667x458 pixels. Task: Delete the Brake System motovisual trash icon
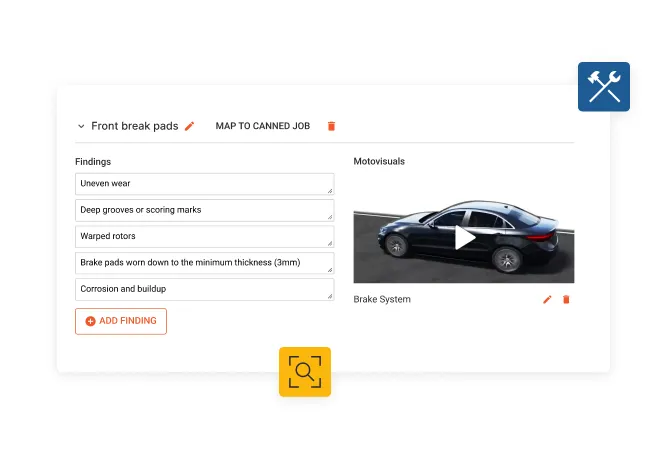(566, 299)
